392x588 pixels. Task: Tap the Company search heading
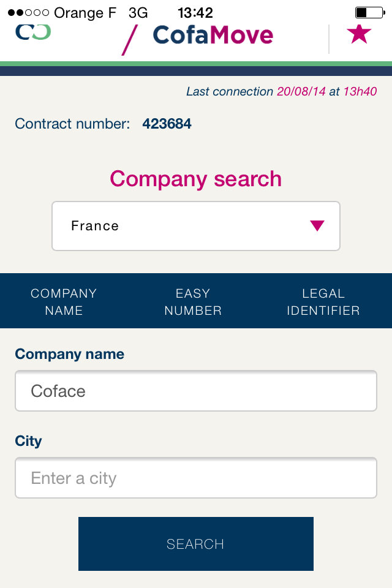(x=196, y=179)
